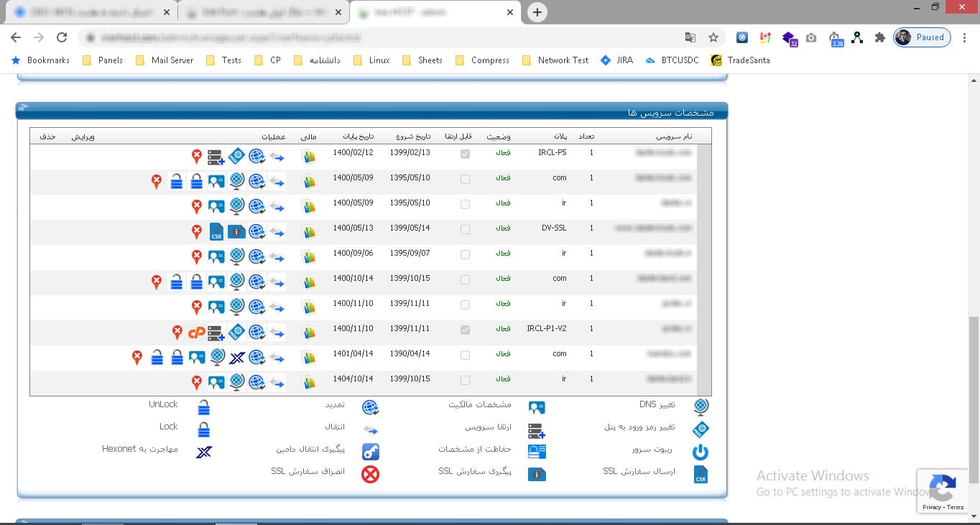This screenshot has height=525, width=980.
Task: Click SSL order tracking info icon in DV-SSL row
Action: coord(237,232)
